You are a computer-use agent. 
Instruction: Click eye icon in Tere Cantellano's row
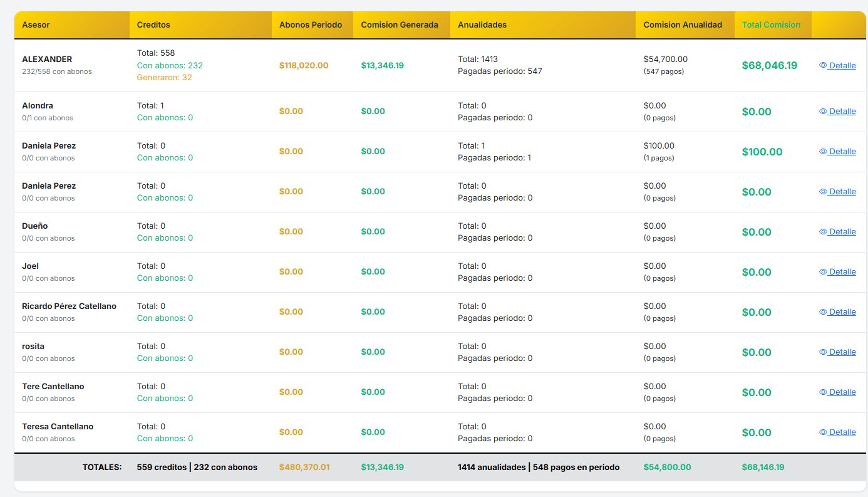pos(823,392)
